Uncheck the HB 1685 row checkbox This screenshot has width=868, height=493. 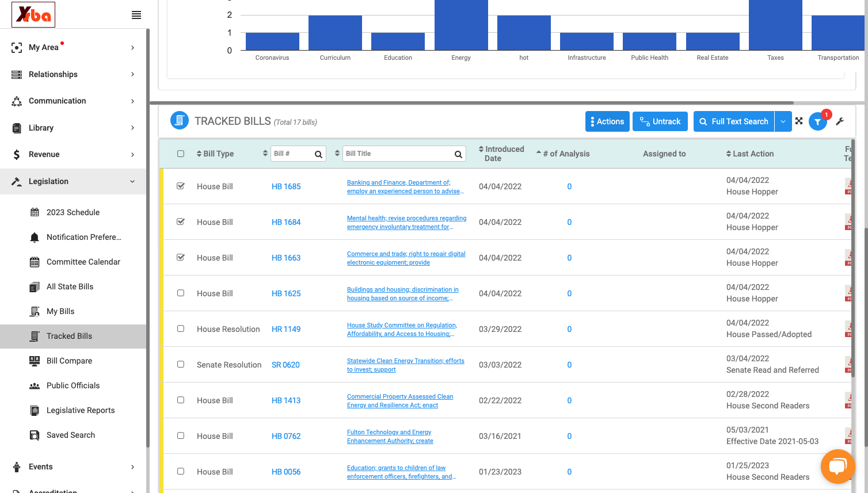[181, 186]
